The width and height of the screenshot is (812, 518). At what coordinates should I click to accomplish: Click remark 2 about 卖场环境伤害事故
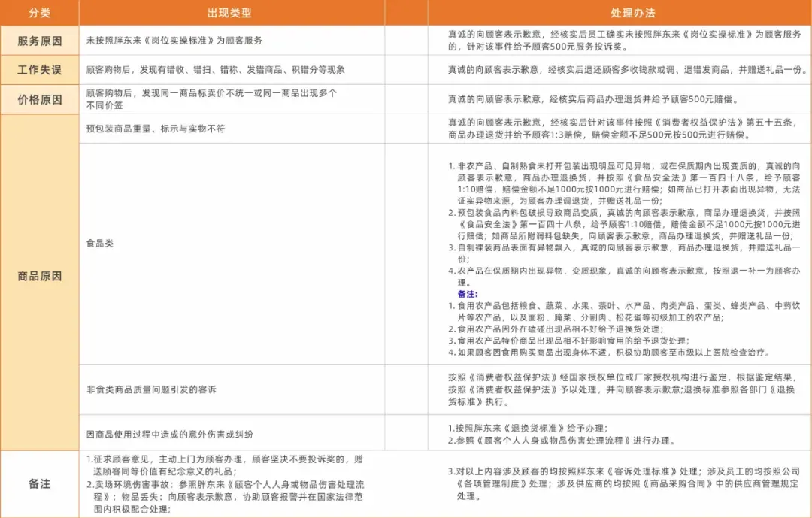(x=225, y=497)
